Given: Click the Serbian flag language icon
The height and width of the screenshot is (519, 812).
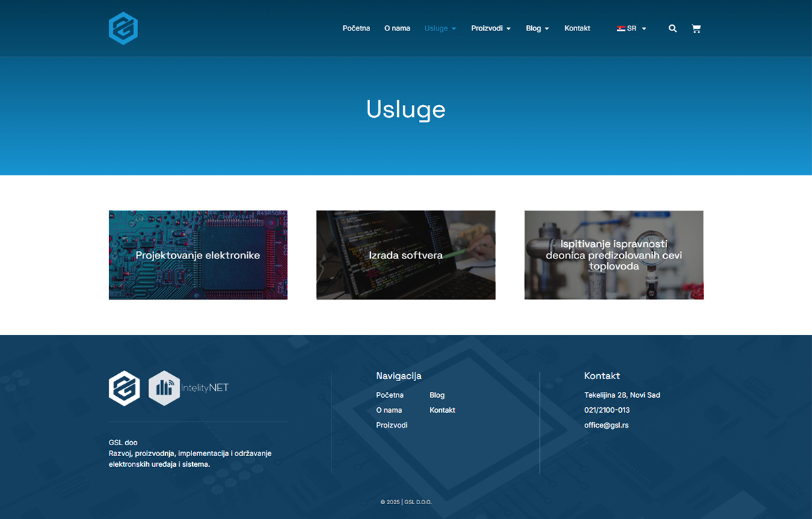Looking at the screenshot, I should pyautogui.click(x=621, y=28).
